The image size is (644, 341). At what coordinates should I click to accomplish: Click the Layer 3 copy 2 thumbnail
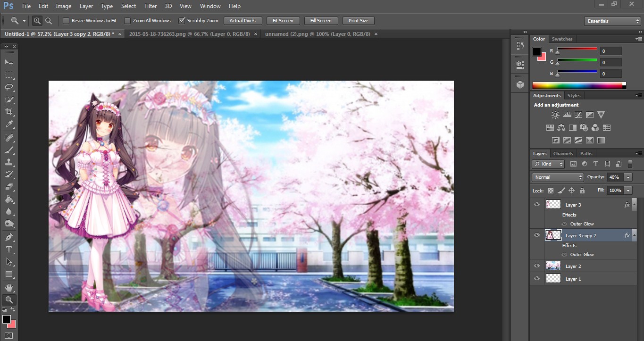(x=552, y=235)
